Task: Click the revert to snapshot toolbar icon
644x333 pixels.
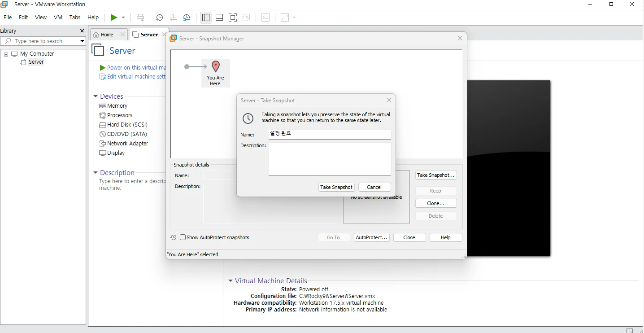Action: [173, 18]
